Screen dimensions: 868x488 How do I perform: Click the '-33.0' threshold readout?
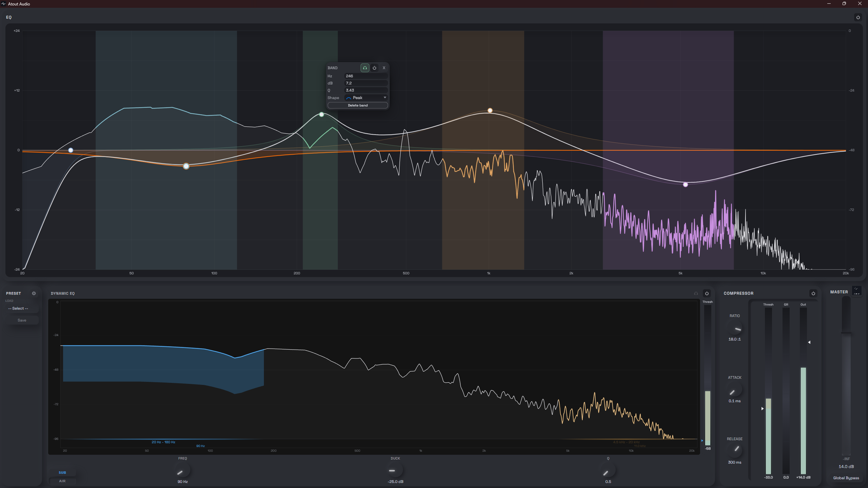pos(768,477)
